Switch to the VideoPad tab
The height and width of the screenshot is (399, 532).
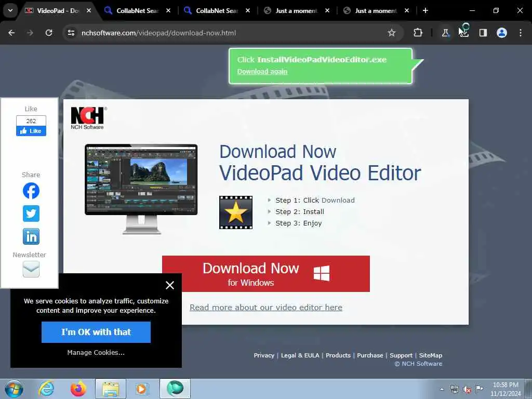(x=58, y=10)
